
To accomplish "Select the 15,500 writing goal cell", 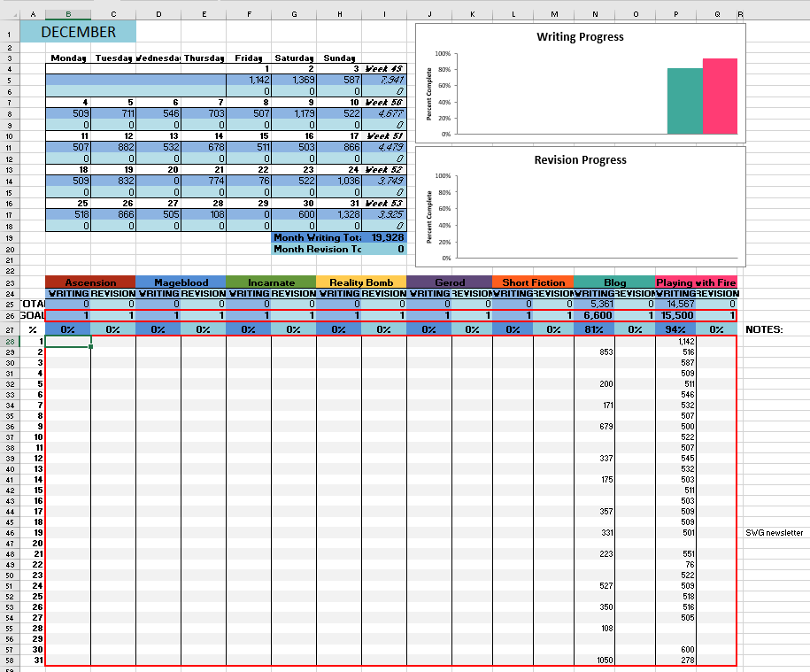I will coord(675,316).
